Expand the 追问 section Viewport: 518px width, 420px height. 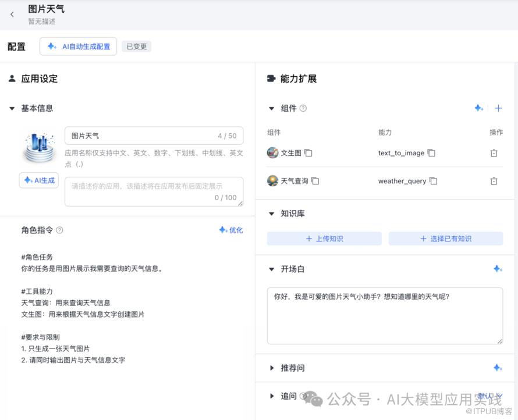(271, 396)
